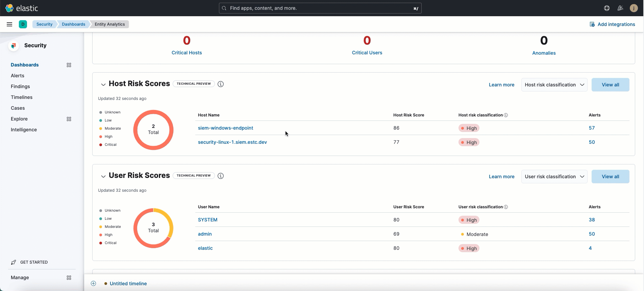Collapse the User Risk Scores section

click(103, 176)
